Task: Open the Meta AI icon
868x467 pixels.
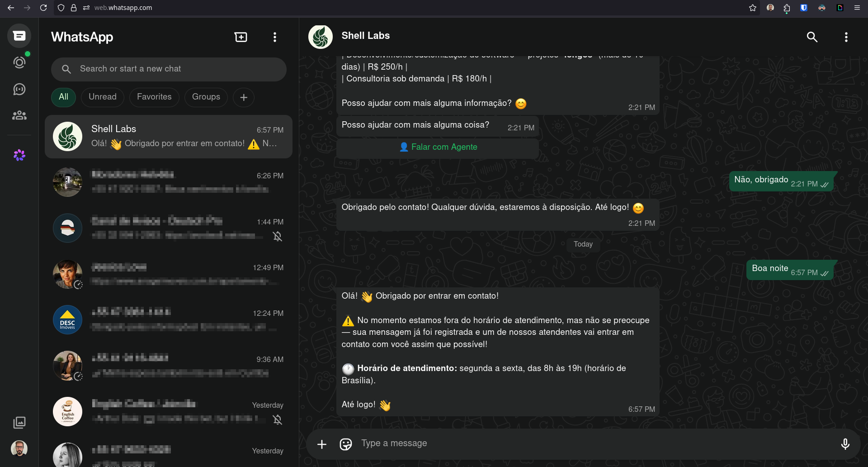Action: click(x=19, y=155)
